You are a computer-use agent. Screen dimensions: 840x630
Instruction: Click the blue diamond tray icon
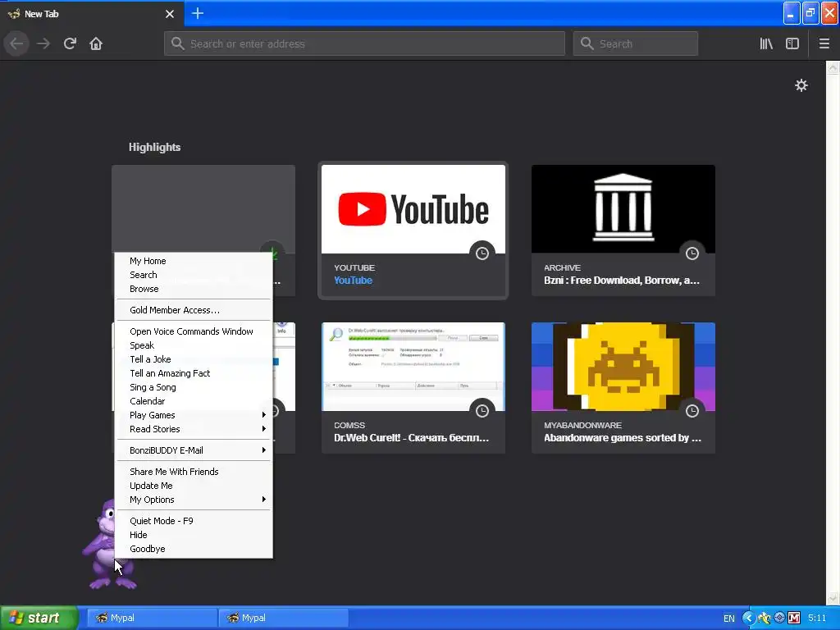(779, 618)
